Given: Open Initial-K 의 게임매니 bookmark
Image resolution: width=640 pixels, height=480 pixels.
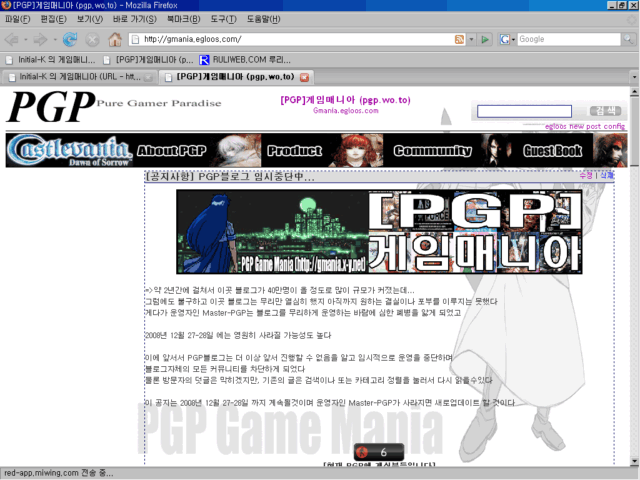Looking at the screenshot, I should (x=50, y=60).
